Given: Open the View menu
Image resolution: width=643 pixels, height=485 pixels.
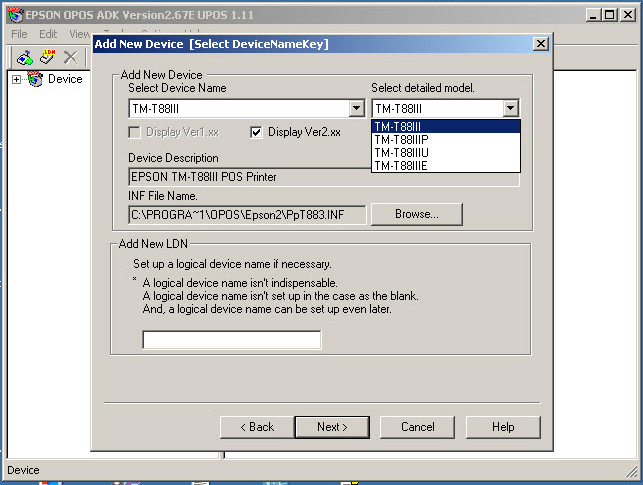Looking at the screenshot, I should 80,34.
